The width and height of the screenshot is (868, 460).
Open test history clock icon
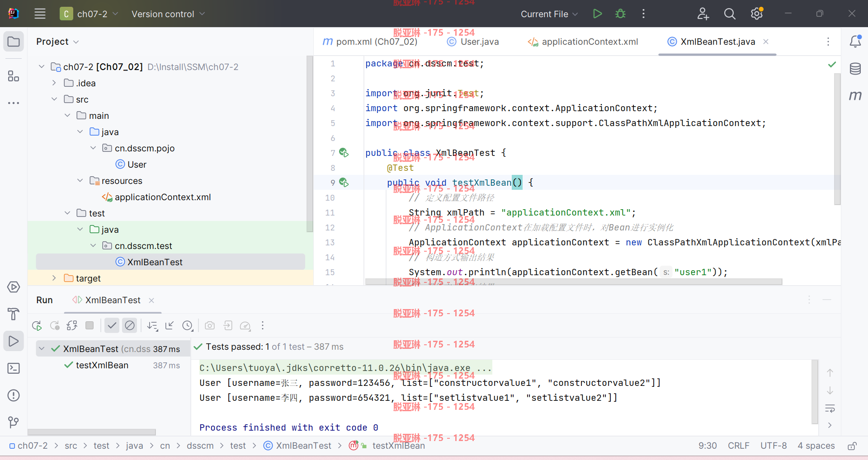[188, 325]
